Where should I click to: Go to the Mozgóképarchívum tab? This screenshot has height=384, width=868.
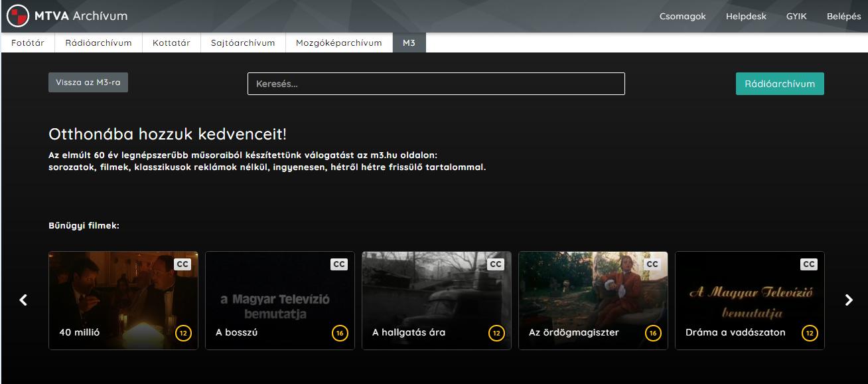click(x=339, y=43)
